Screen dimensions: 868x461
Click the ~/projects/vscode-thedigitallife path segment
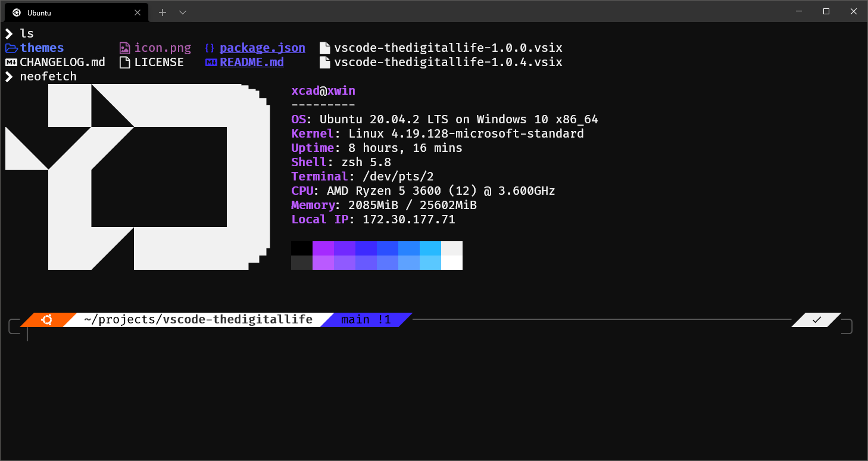[198, 320]
